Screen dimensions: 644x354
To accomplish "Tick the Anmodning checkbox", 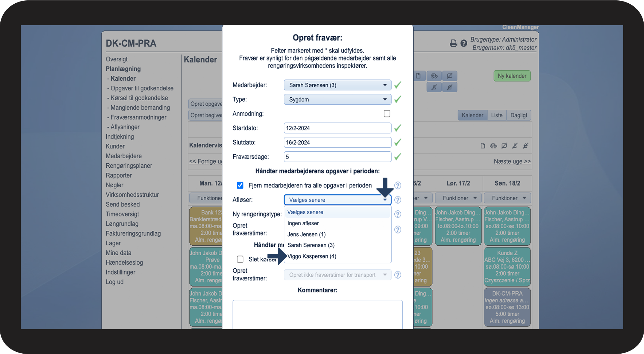I will [387, 114].
